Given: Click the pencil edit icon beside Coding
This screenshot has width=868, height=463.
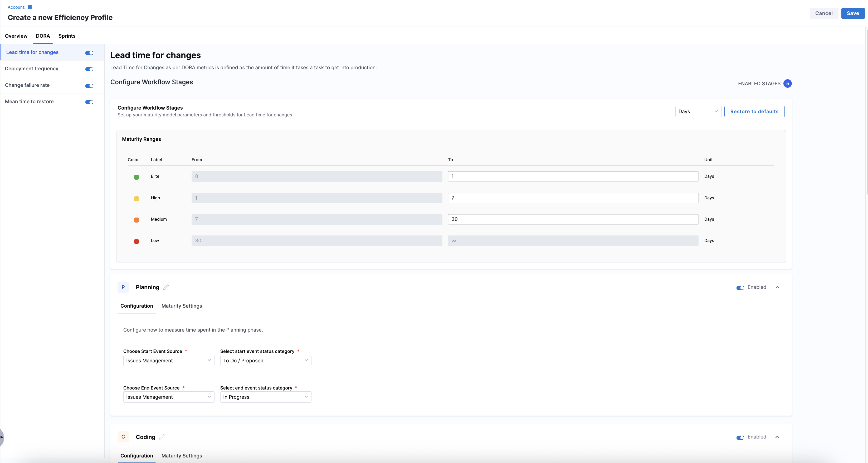Looking at the screenshot, I should coord(162,437).
